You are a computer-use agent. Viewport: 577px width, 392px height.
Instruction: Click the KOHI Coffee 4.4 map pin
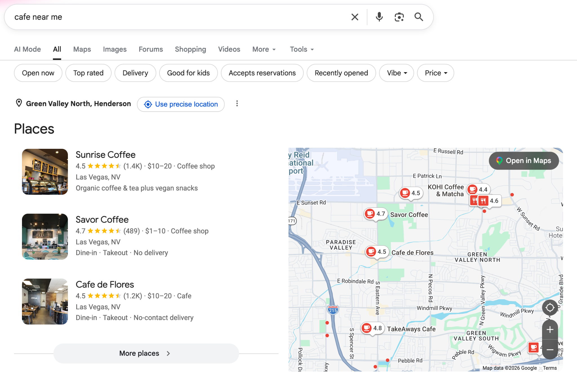[478, 190]
